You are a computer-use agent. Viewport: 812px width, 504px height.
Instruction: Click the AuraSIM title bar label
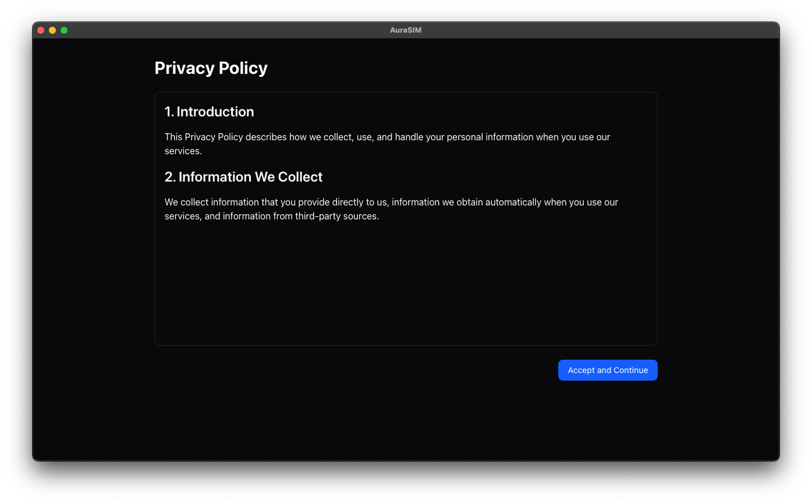406,30
